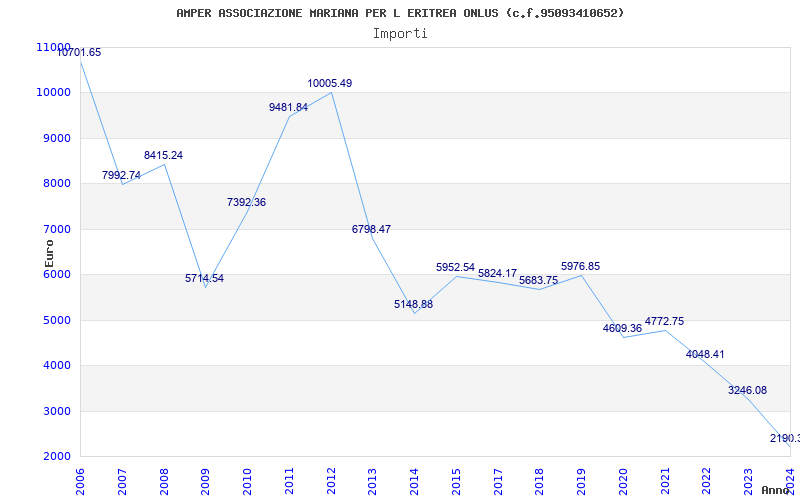
Task: Select the Euro y-axis title
Action: [49, 252]
